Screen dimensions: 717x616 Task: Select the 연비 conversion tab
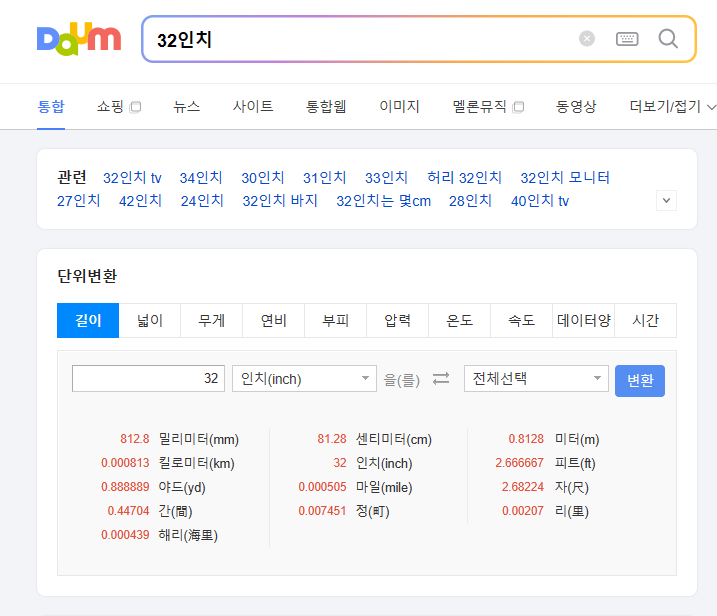click(274, 320)
